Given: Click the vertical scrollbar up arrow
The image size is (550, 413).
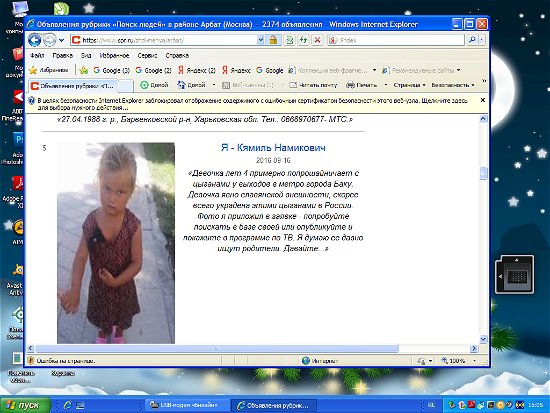Looking at the screenshot, I should [483, 119].
